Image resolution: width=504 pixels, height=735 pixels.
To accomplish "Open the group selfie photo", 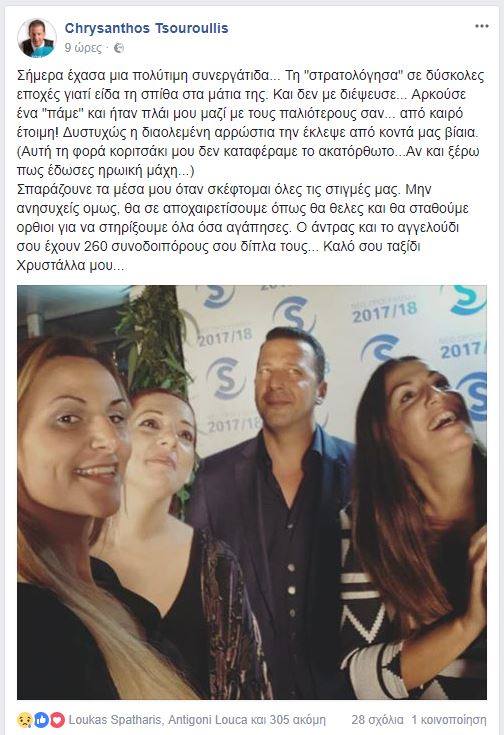I will (x=252, y=492).
